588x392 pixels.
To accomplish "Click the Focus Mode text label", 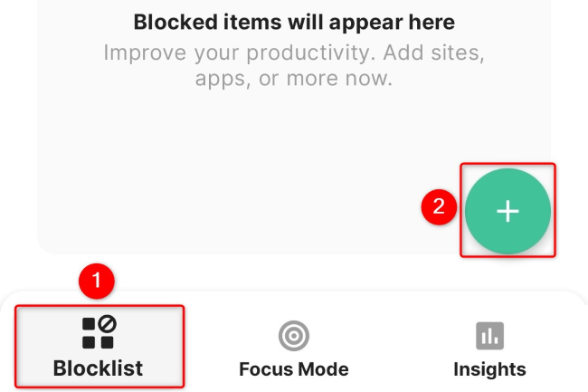I will pyautogui.click(x=294, y=369).
